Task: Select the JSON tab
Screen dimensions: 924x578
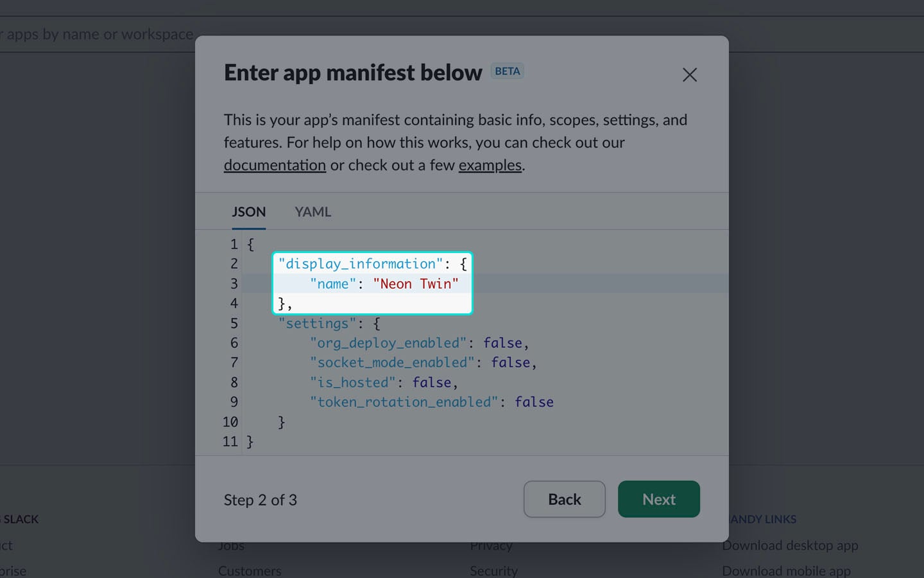Action: 248,212
